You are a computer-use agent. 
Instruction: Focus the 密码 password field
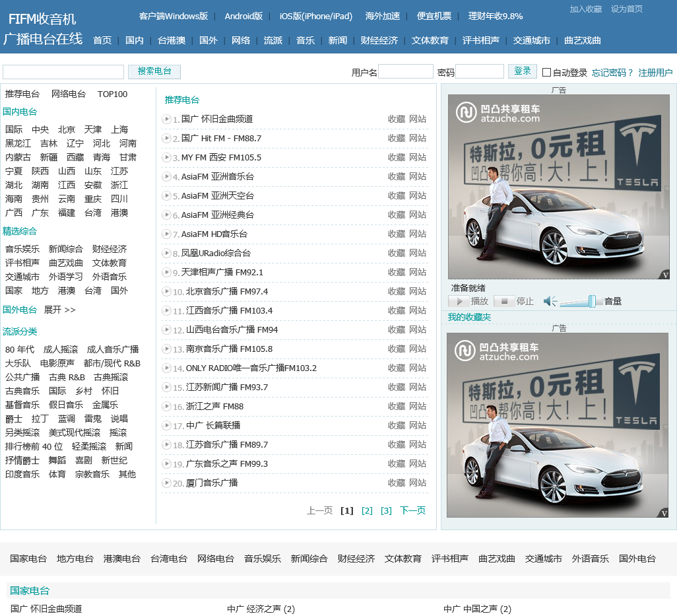click(480, 71)
